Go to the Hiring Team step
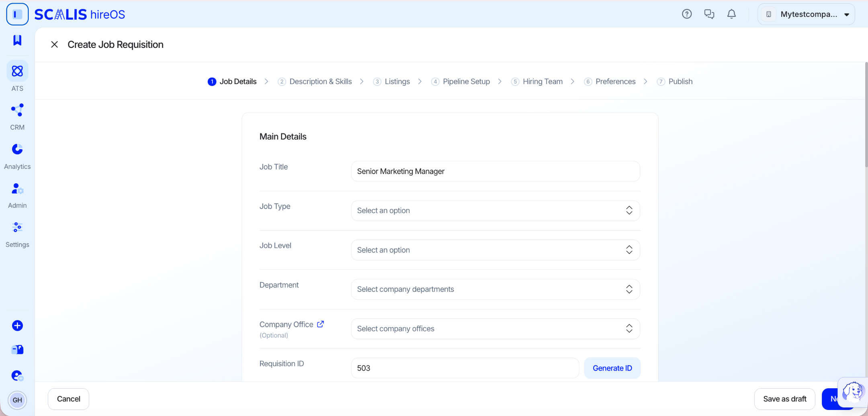The width and height of the screenshot is (868, 416). [x=537, y=82]
